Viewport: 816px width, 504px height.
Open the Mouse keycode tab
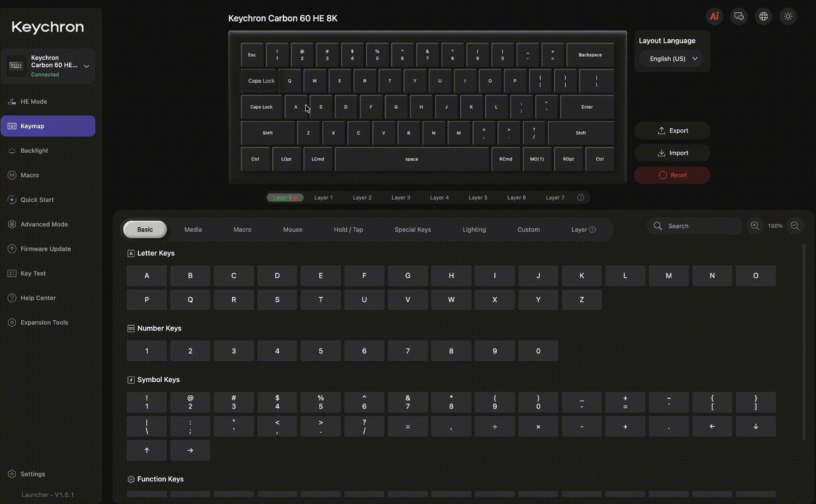(x=293, y=229)
